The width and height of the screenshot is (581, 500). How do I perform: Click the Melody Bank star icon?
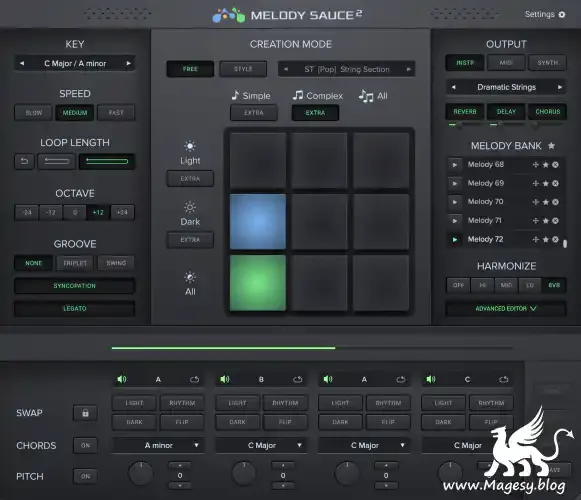pyautogui.click(x=551, y=146)
